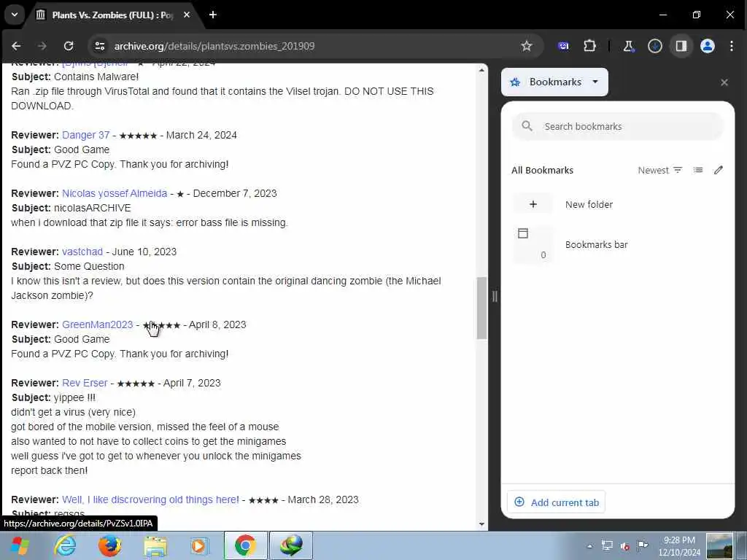Image resolution: width=747 pixels, height=560 pixels.
Task: Click the address bar URL field
Action: (314, 46)
